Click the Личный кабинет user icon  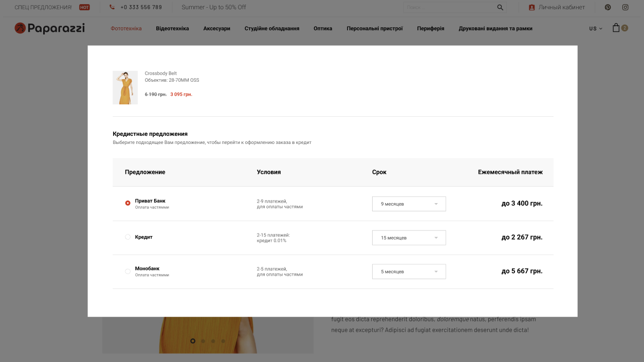pyautogui.click(x=532, y=7)
